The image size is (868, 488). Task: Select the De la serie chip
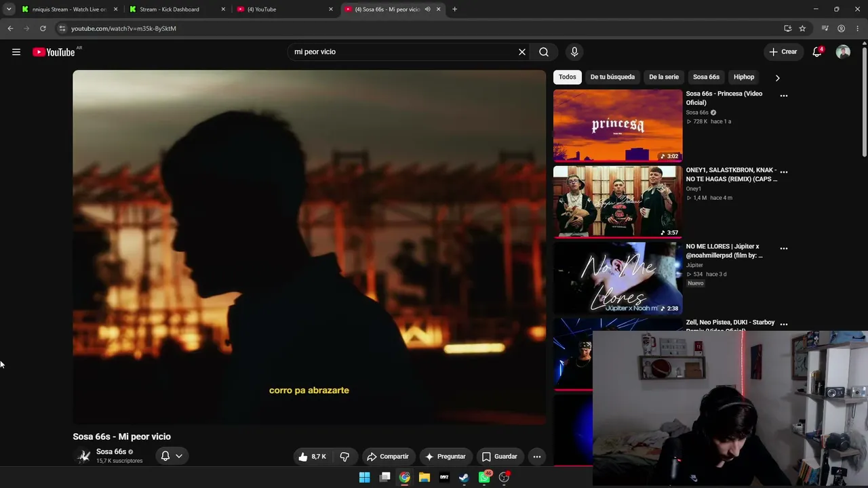[664, 77]
